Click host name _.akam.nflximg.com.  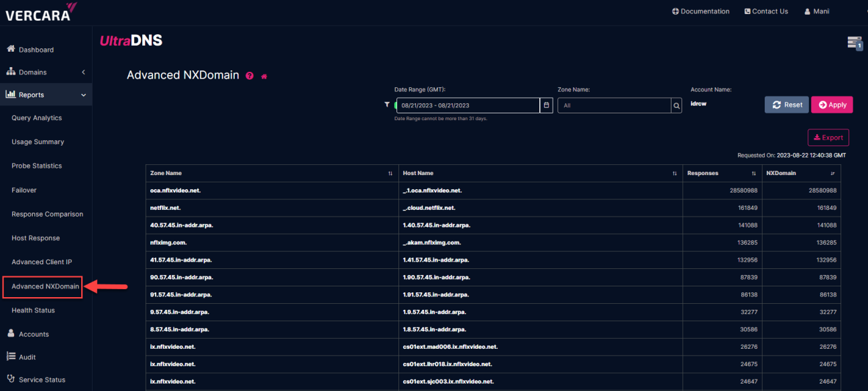pos(432,243)
